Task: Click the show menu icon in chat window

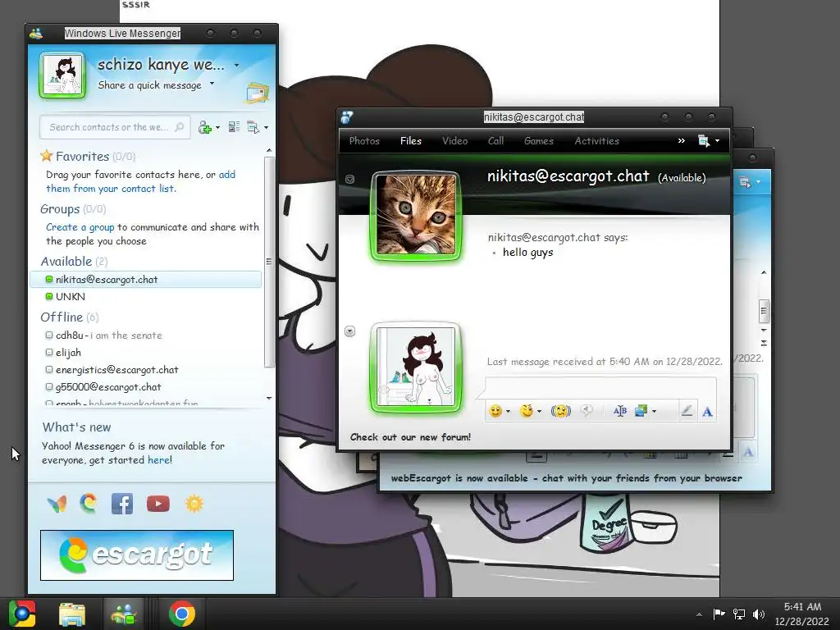Action: [x=704, y=141]
